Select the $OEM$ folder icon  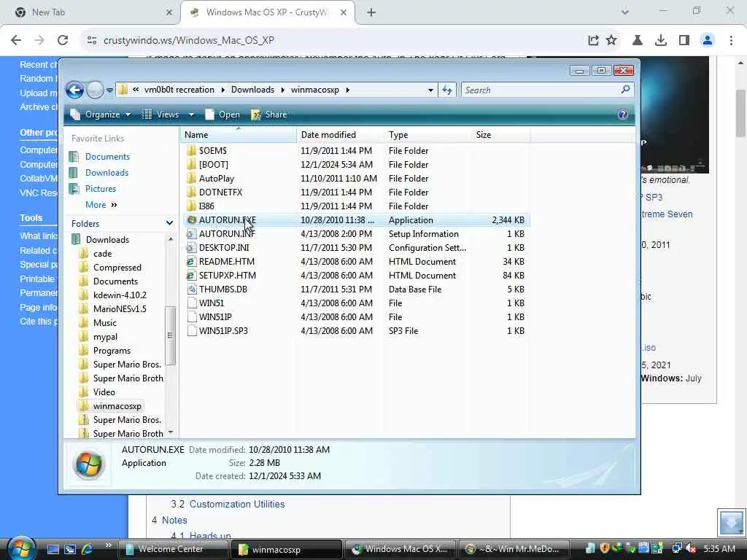pyautogui.click(x=192, y=151)
